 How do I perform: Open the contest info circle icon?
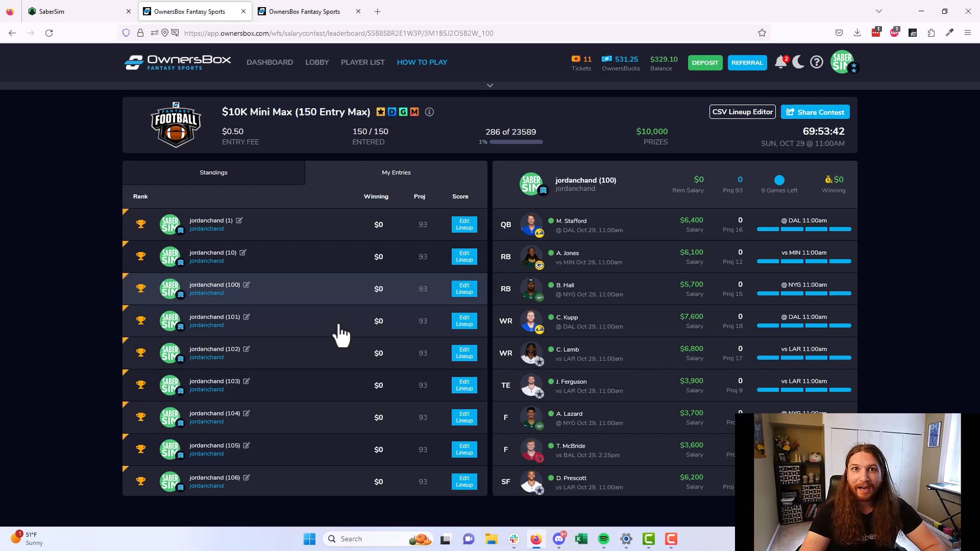(x=429, y=112)
